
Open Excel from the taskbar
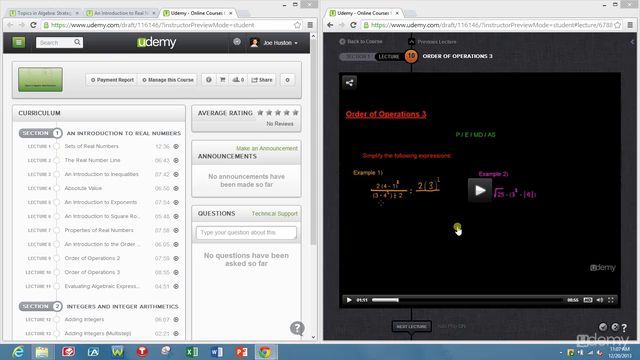tap(191, 351)
